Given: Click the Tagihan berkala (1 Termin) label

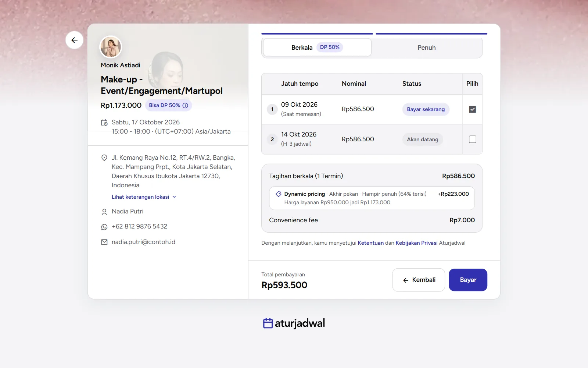Looking at the screenshot, I should (306, 176).
